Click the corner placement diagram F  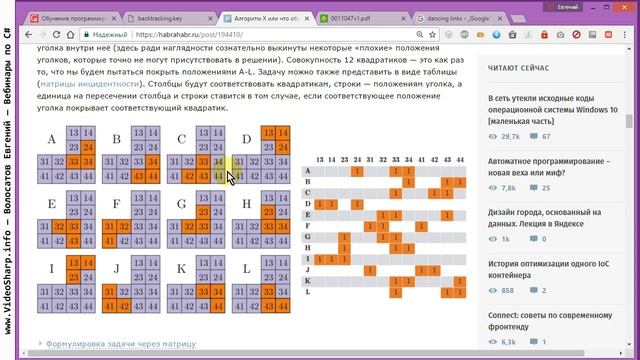tap(131, 219)
